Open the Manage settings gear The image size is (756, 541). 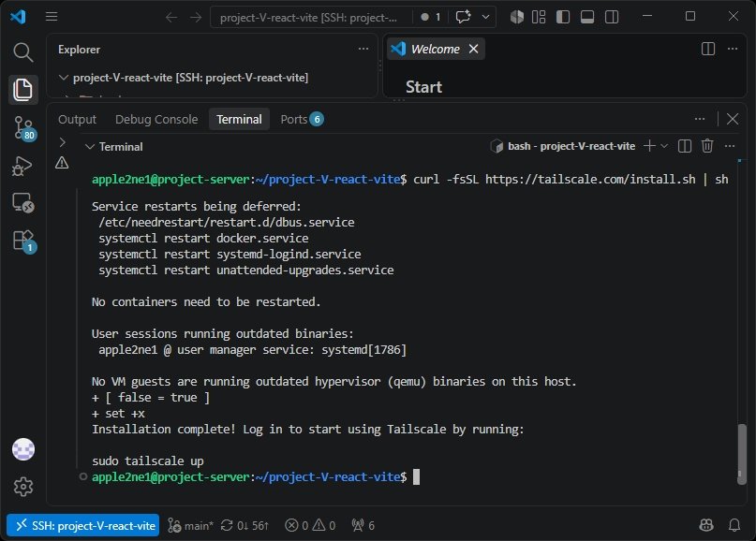pyautogui.click(x=23, y=487)
